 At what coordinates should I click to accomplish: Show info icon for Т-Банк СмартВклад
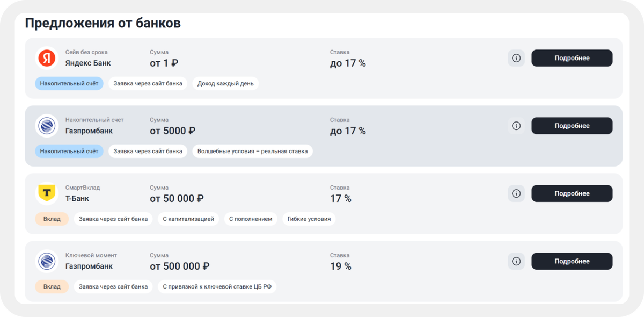tap(516, 193)
